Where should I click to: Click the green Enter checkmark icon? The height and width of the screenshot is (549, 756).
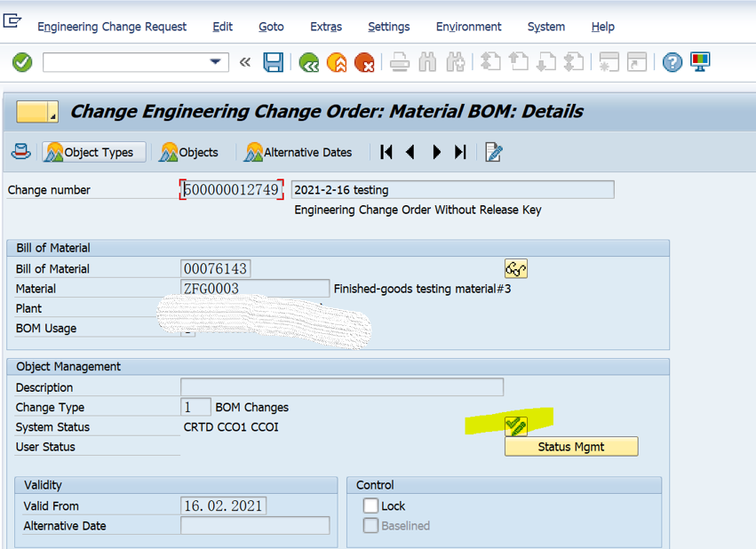[22, 62]
